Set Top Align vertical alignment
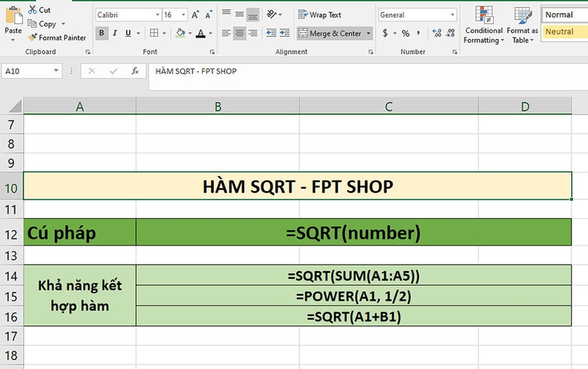 pyautogui.click(x=226, y=14)
